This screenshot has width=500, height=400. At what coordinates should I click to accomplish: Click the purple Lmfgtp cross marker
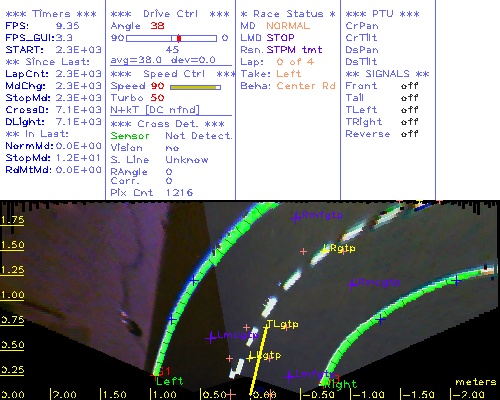[288, 377]
